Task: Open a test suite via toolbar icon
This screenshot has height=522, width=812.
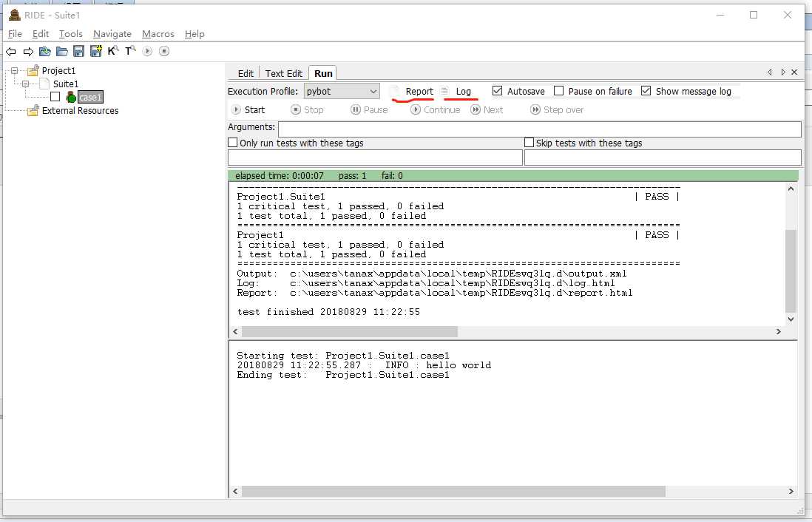Action: (x=45, y=51)
